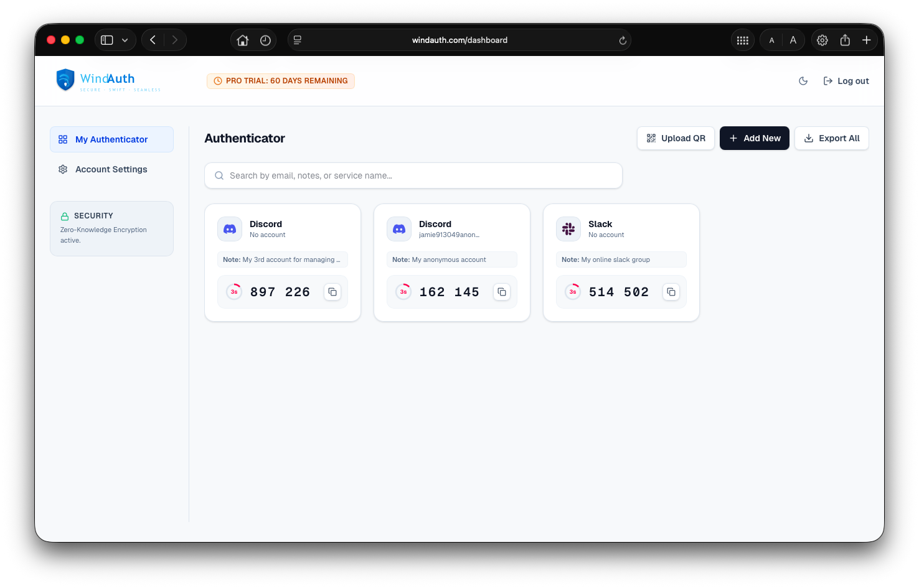Image resolution: width=919 pixels, height=588 pixels.
Task: Open the sidebar dropdown chevron in Safari toolbar
Action: coord(125,39)
